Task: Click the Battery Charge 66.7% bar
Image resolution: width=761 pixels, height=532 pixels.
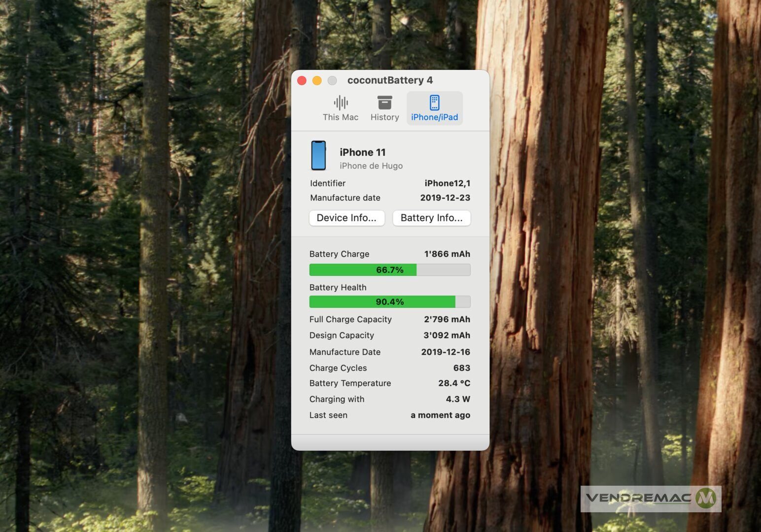Action: (389, 270)
